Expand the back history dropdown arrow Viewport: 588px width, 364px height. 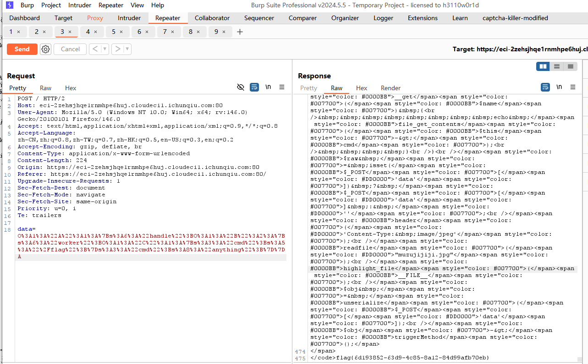(105, 49)
